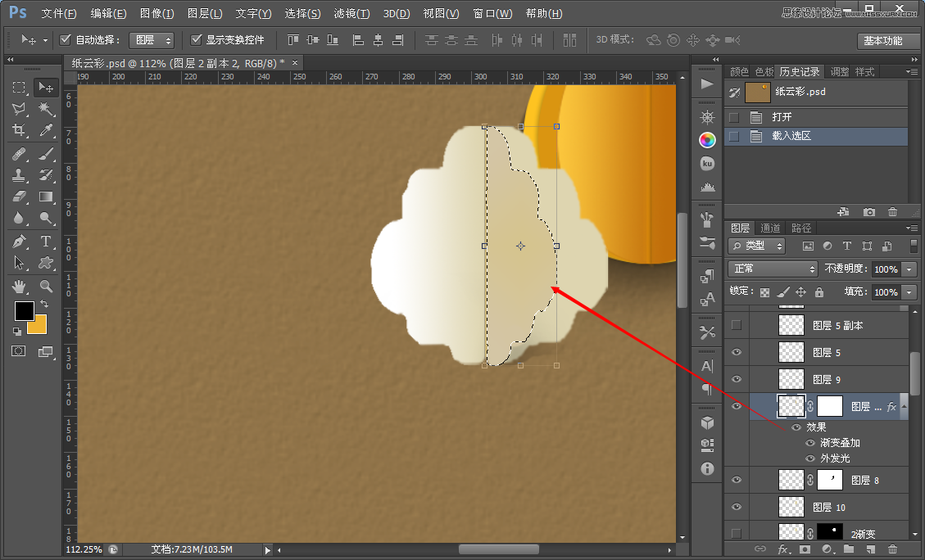The width and height of the screenshot is (925, 560).
Task: Toggle Quick Mask mode
Action: coord(19,351)
